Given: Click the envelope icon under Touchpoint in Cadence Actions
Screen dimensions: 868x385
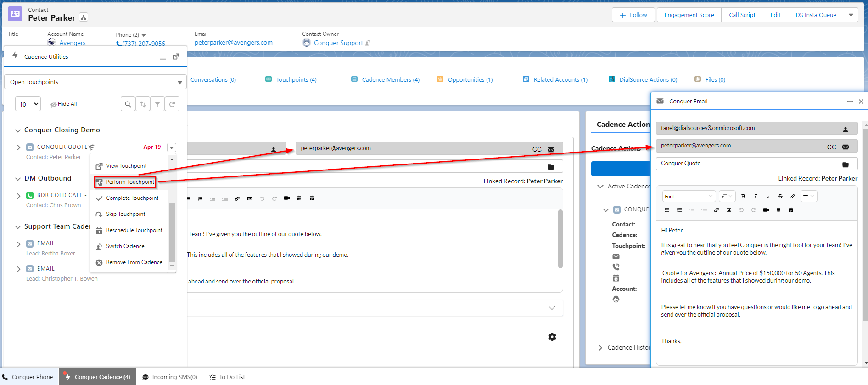Looking at the screenshot, I should click(616, 256).
